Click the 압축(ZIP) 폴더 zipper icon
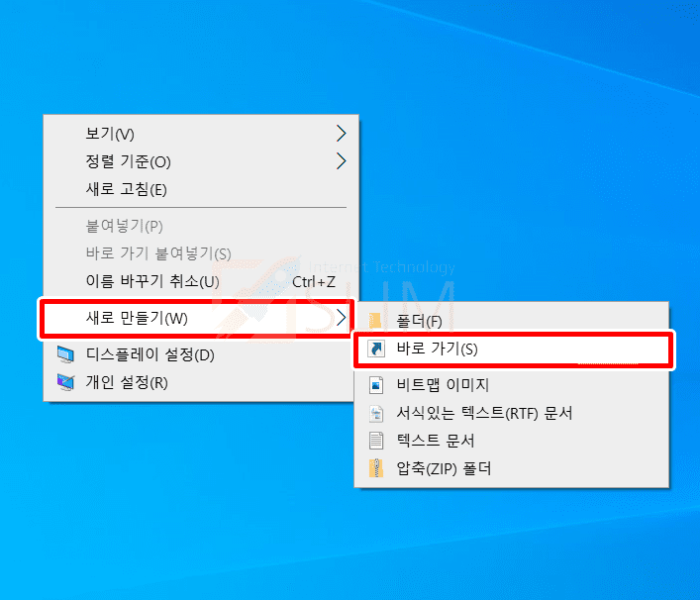 pyautogui.click(x=376, y=468)
